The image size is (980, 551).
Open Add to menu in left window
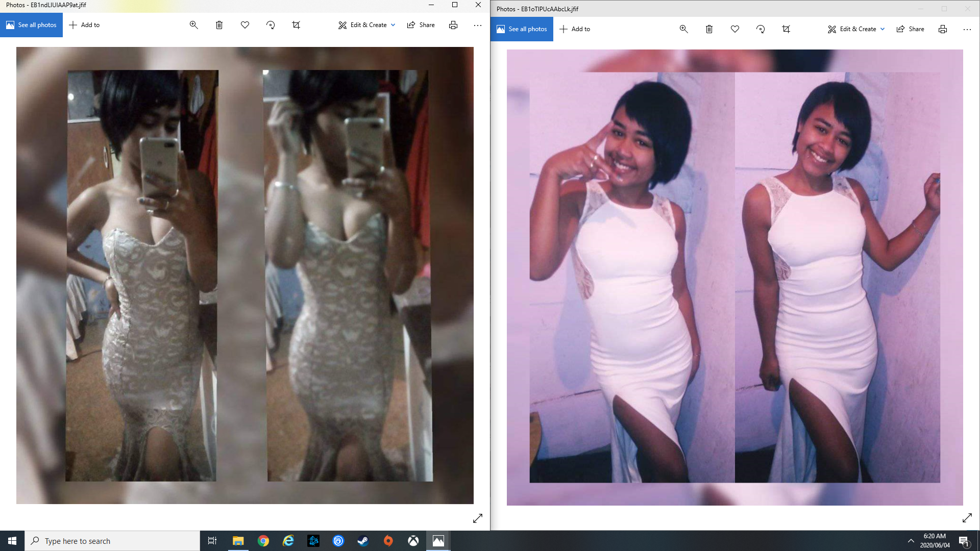(x=84, y=25)
